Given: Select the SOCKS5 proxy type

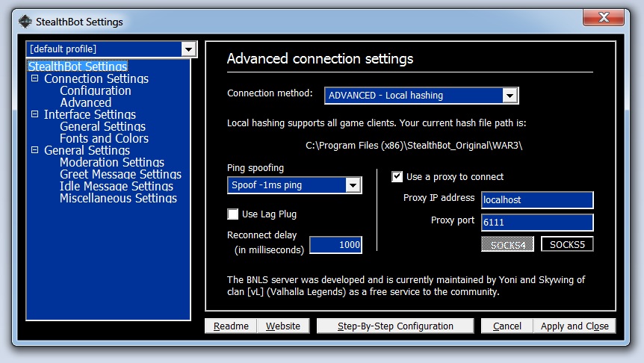Looking at the screenshot, I should click(567, 244).
